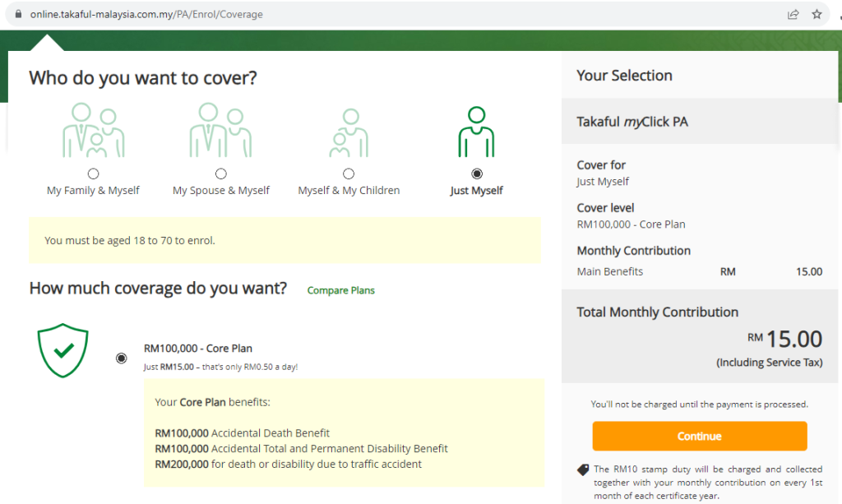Click the large 'RM 15.00' total

point(784,340)
